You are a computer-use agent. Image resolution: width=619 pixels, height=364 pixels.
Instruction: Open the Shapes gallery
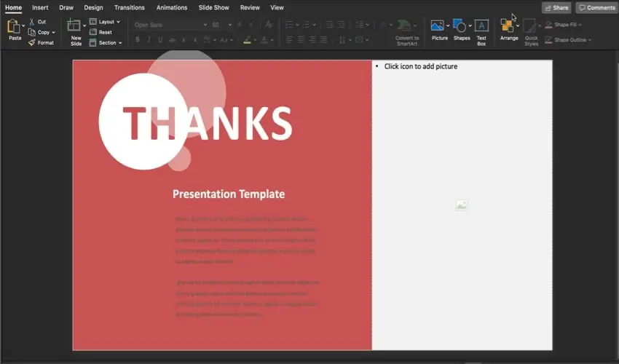[460, 26]
